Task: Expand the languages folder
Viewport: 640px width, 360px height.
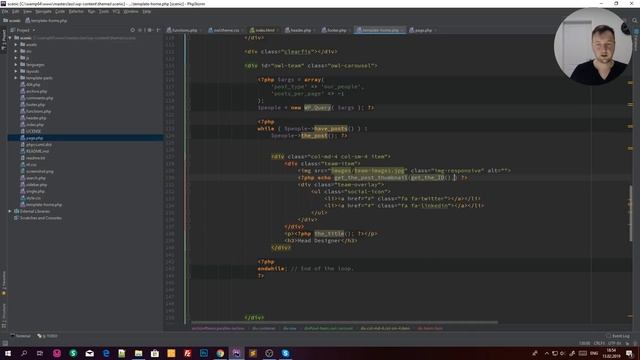Action: pos(16,64)
